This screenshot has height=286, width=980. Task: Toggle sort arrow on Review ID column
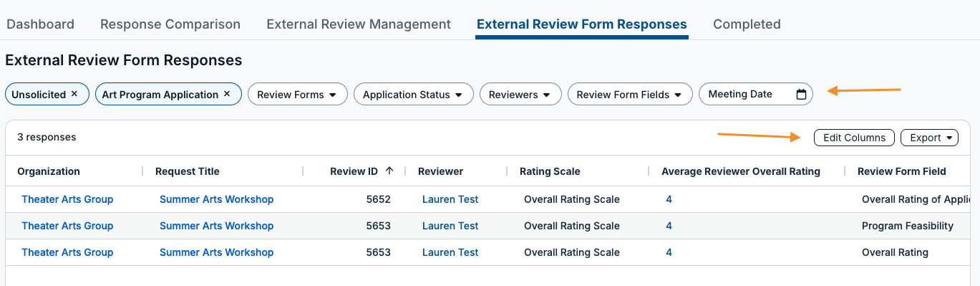389,171
